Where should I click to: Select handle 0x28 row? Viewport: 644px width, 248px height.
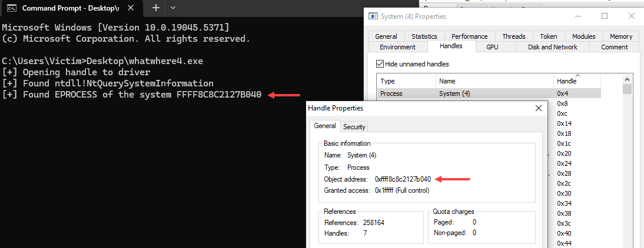[x=563, y=173]
